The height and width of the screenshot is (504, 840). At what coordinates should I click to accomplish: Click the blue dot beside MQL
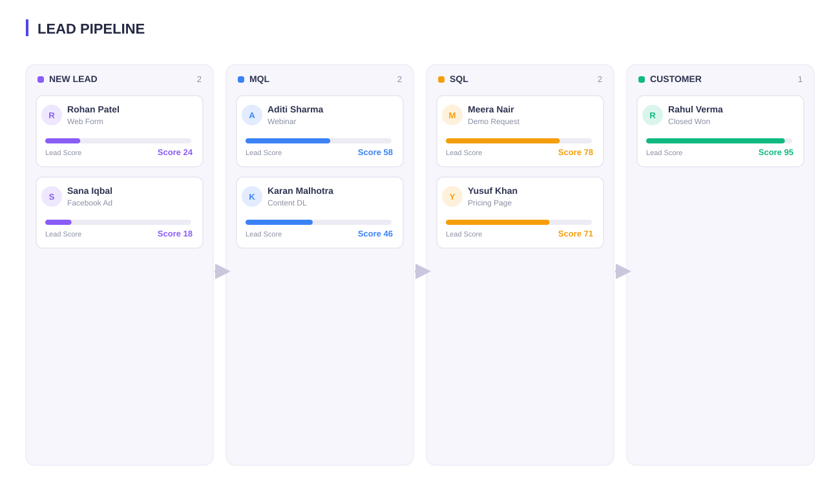[x=241, y=79]
